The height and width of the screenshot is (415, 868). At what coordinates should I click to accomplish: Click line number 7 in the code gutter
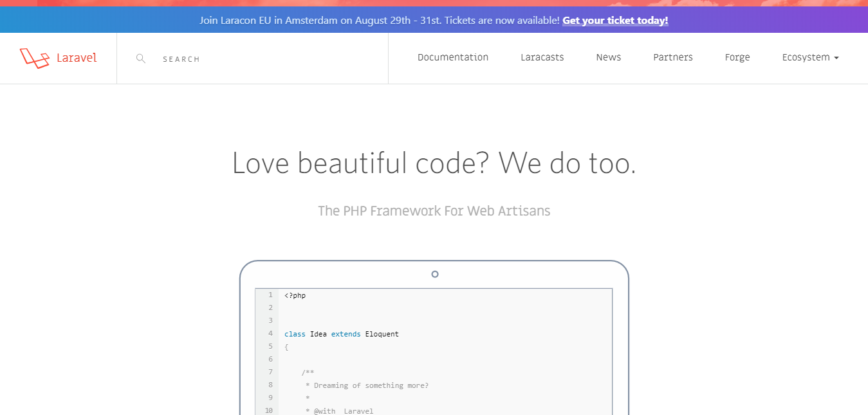270,372
